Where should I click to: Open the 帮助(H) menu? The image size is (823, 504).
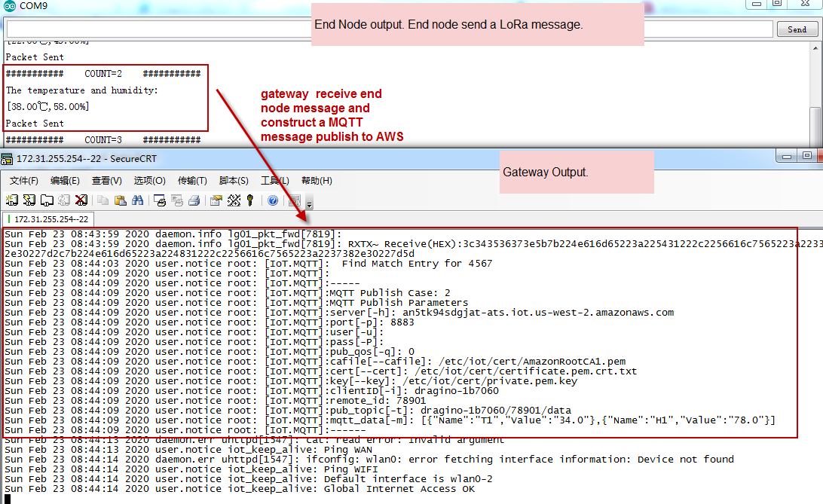[x=317, y=181]
